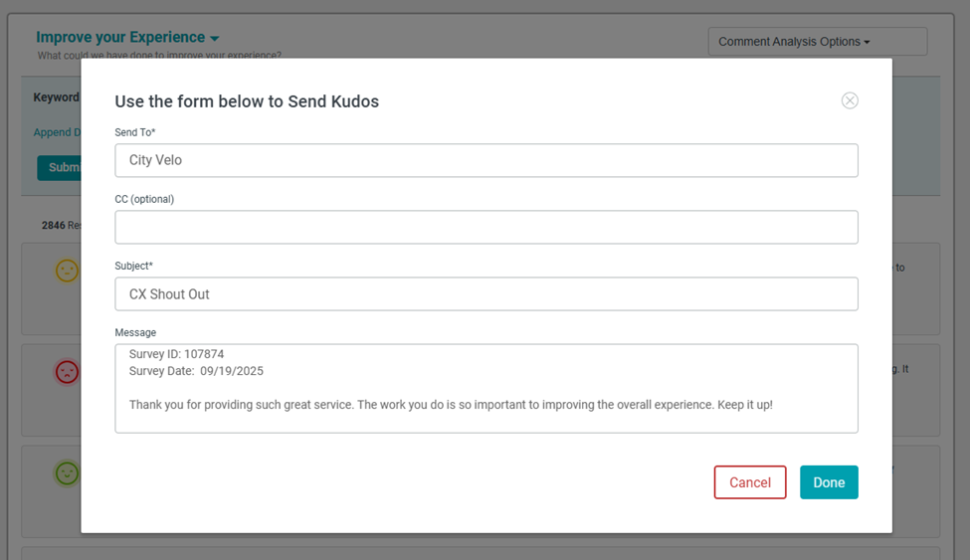Screen dimensions: 970x560
Task: Confirm the kudos with the Done button
Action: pos(828,482)
